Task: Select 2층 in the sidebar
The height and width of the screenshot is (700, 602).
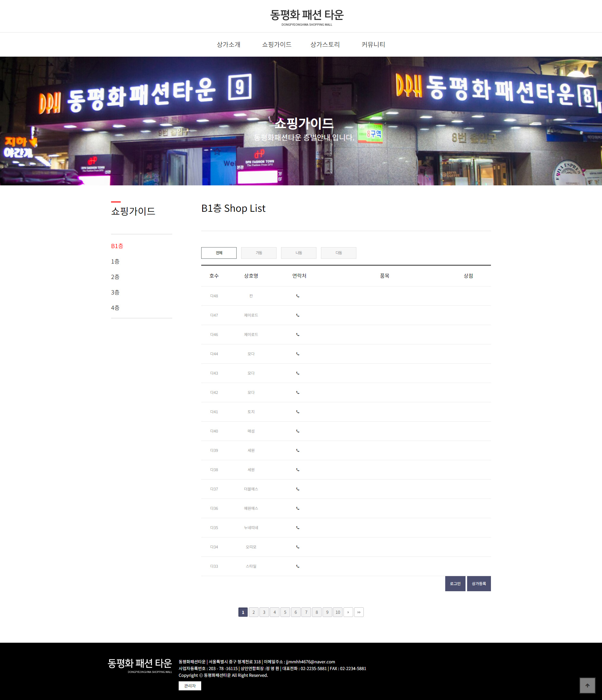Action: click(115, 277)
